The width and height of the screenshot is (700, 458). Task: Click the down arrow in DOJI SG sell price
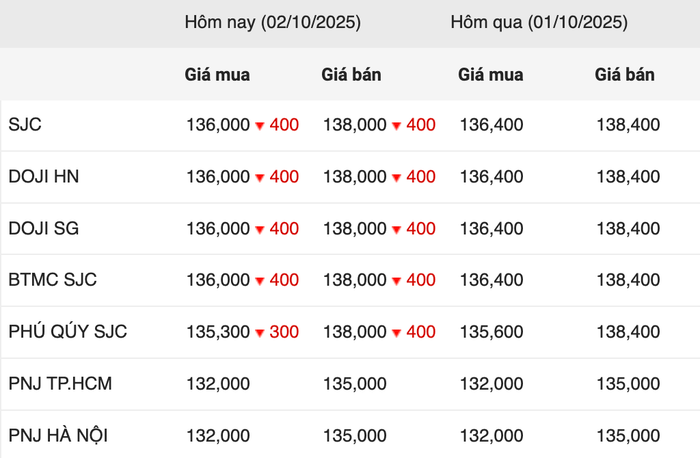(x=397, y=230)
